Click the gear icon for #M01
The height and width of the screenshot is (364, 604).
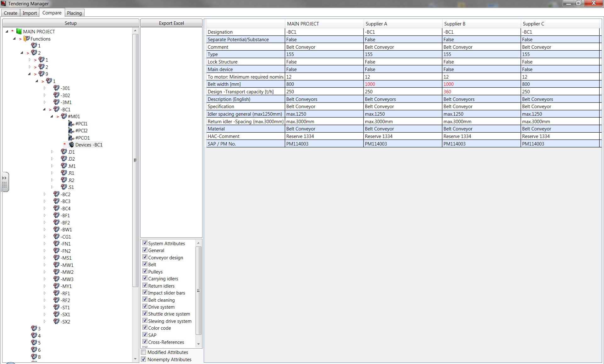pyautogui.click(x=64, y=116)
